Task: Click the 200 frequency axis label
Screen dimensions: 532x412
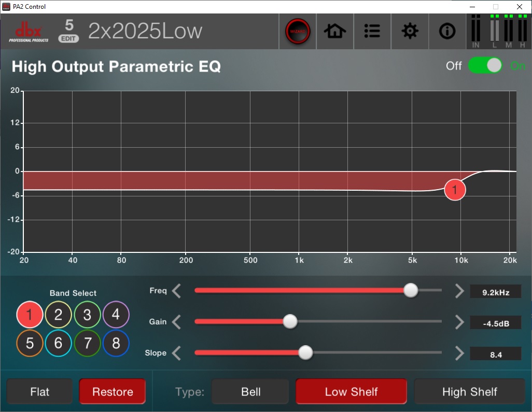Action: coord(186,260)
